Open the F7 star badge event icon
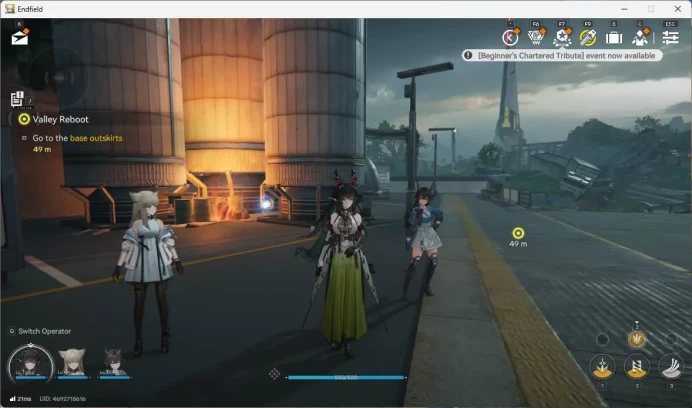Screen dimensions: 692x408 562,38
